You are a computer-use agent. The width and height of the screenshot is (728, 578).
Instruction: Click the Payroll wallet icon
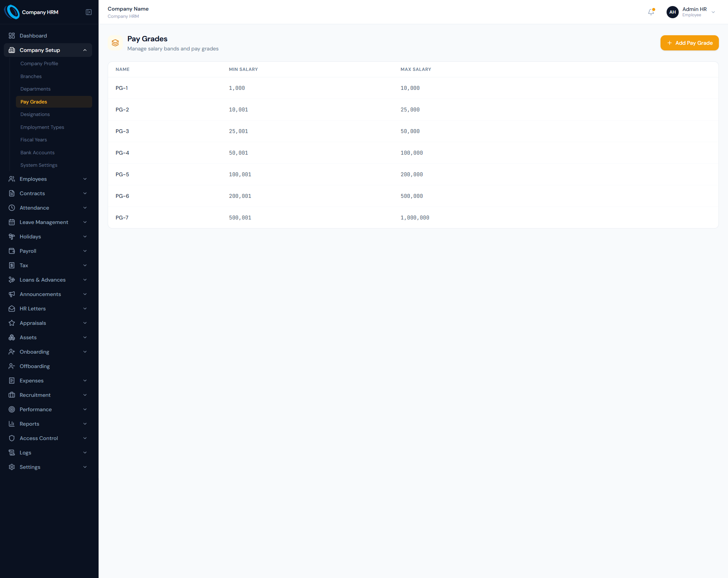pos(12,251)
